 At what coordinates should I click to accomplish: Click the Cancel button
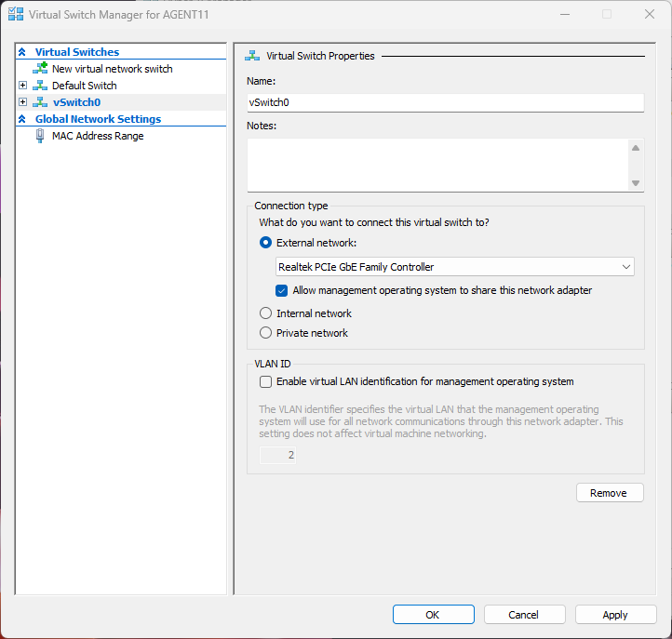(525, 615)
